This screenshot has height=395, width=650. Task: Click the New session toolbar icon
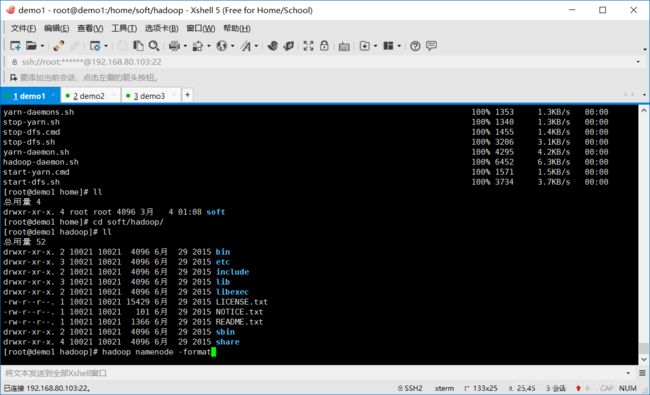[x=15, y=46]
